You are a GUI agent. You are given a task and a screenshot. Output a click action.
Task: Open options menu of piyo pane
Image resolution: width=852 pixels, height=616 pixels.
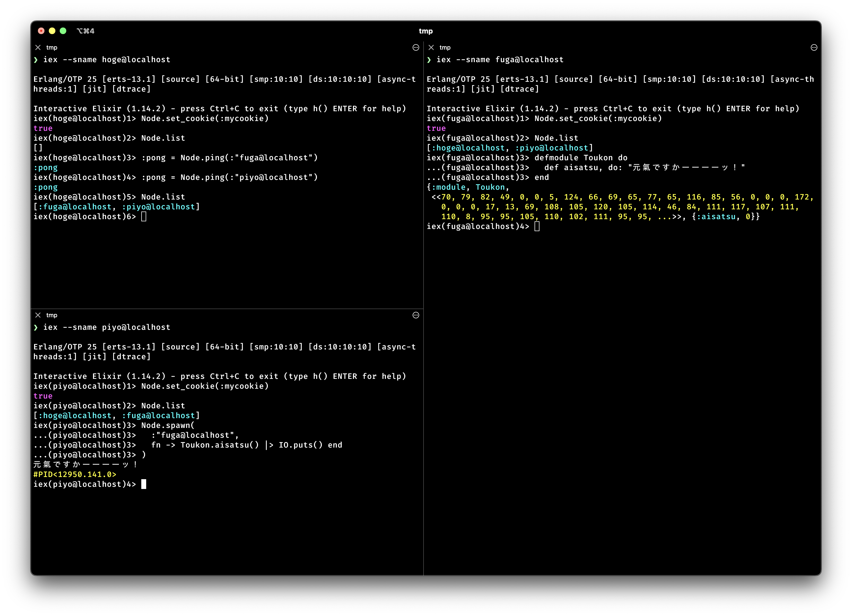(415, 315)
